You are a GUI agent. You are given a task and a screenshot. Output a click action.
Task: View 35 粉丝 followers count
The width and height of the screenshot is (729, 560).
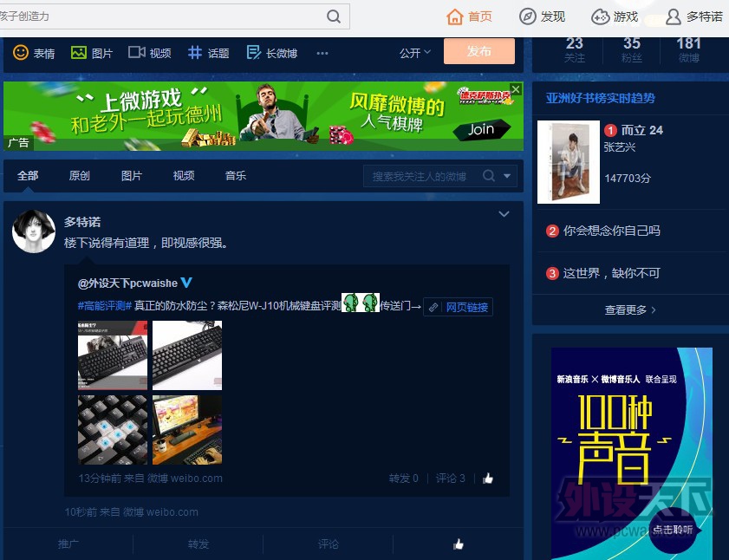click(x=632, y=49)
